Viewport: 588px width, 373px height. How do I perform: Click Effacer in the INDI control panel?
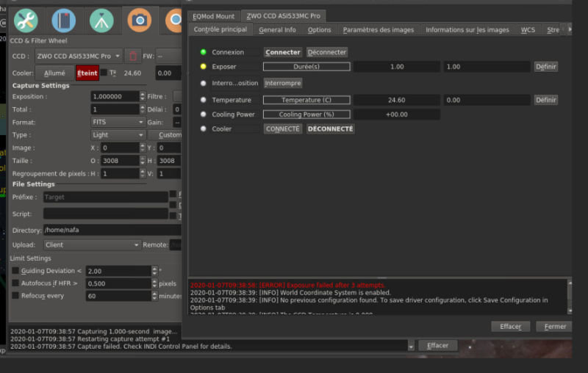(x=511, y=327)
